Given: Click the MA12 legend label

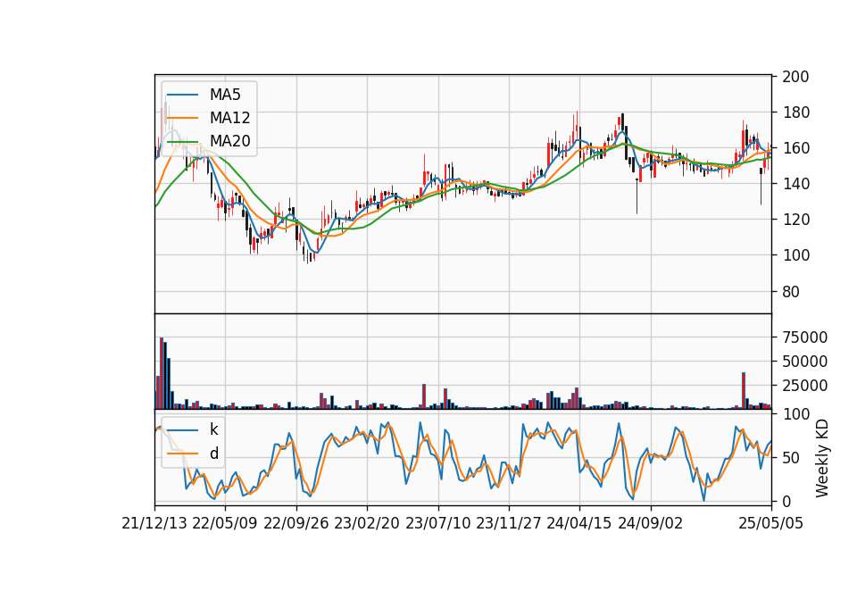Looking at the screenshot, I should (x=229, y=118).
